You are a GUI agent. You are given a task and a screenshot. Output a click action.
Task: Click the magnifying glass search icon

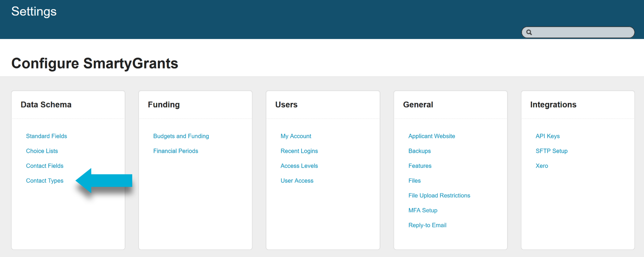529,32
